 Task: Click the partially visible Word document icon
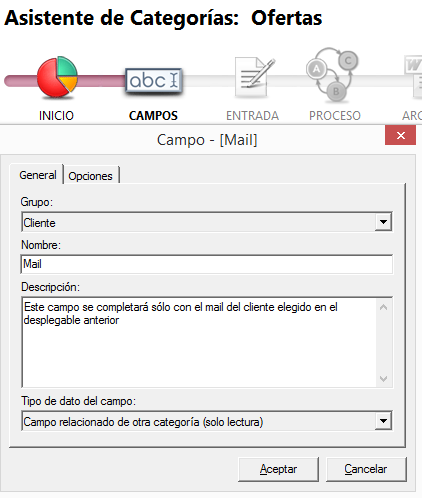coord(413,77)
